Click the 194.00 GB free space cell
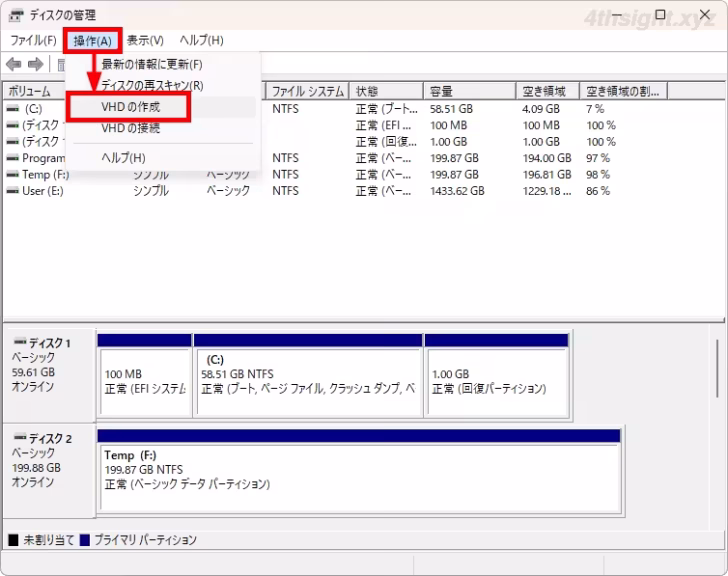728x576 pixels. point(547,158)
